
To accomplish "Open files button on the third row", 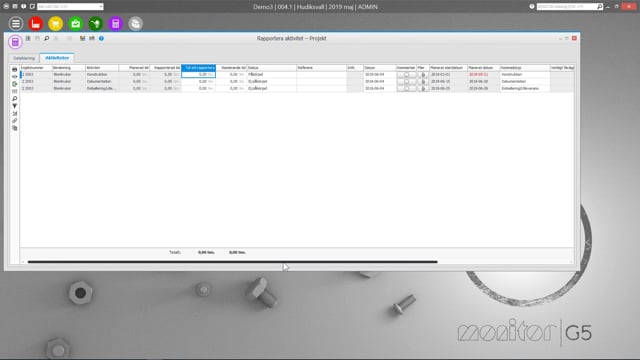I will (423, 89).
